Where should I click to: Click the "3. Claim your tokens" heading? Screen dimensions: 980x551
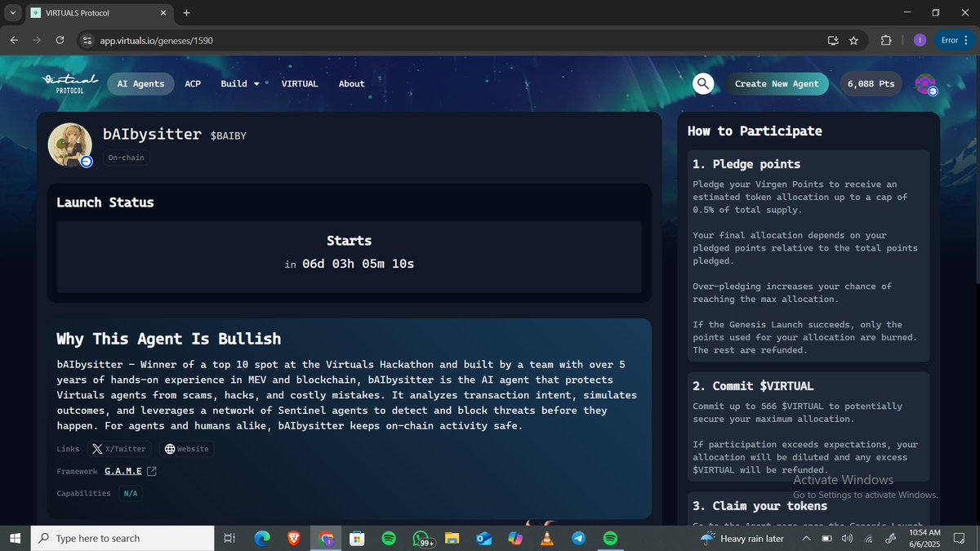(759, 506)
